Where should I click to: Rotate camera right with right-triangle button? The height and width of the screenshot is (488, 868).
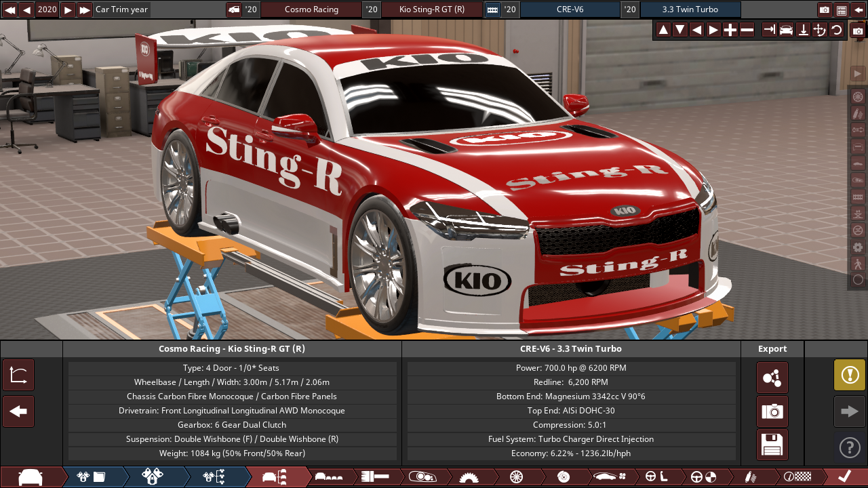[713, 30]
